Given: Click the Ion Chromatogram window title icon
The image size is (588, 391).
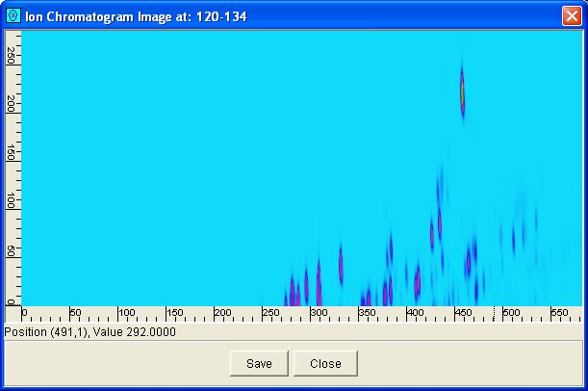Looking at the screenshot, I should (x=13, y=16).
